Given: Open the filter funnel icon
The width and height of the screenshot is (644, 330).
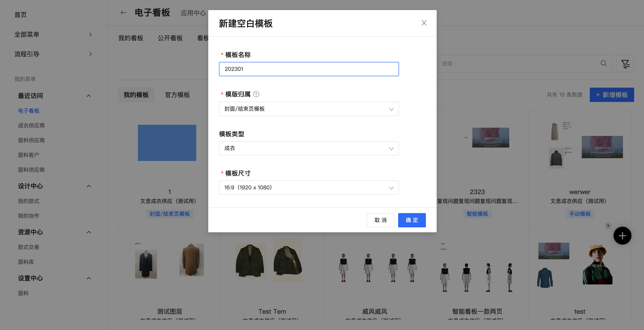Looking at the screenshot, I should pos(625,64).
